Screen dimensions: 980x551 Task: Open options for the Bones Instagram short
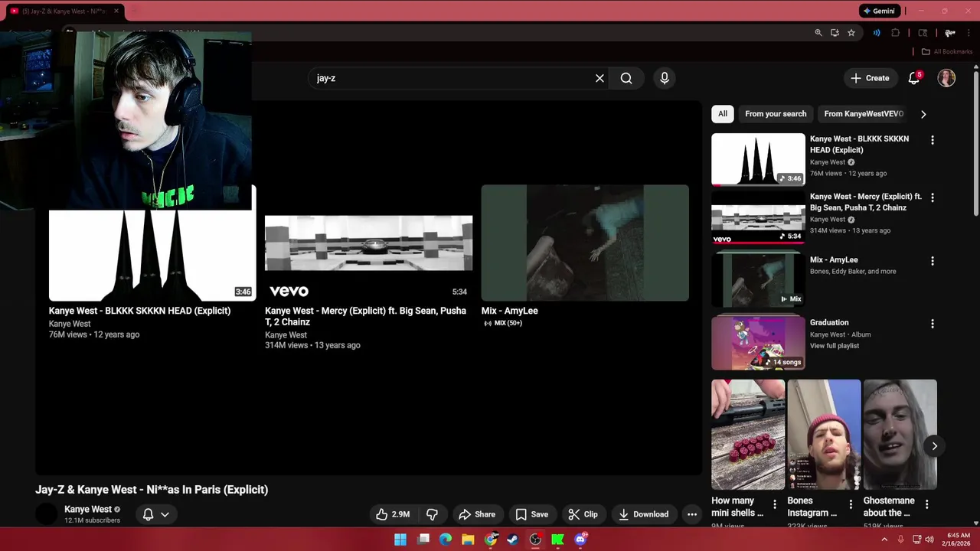click(851, 504)
